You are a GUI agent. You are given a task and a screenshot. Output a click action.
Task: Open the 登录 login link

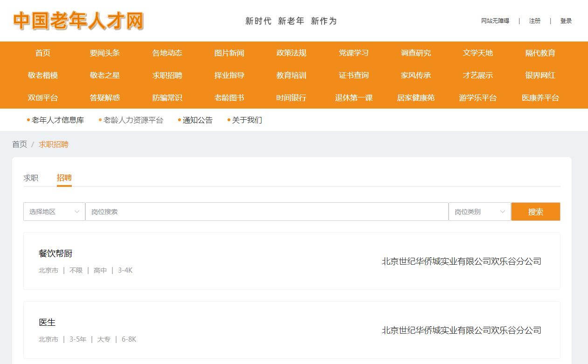click(x=566, y=21)
